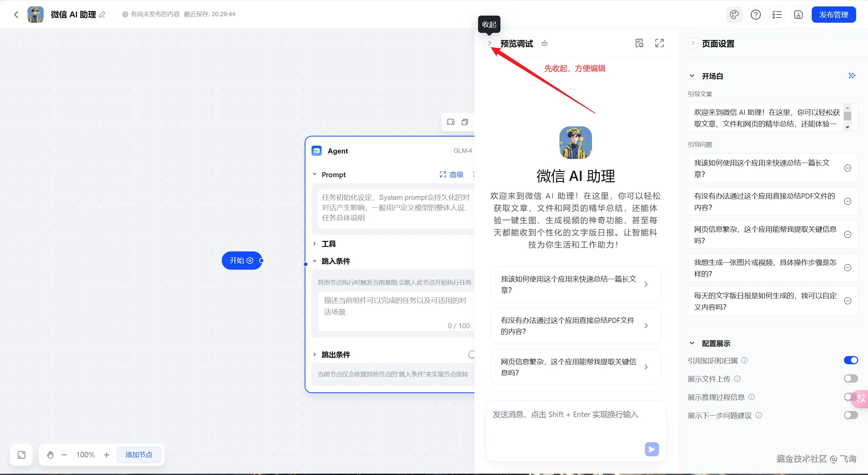Open the help question mark icon
The width and height of the screenshot is (868, 475).
click(755, 15)
